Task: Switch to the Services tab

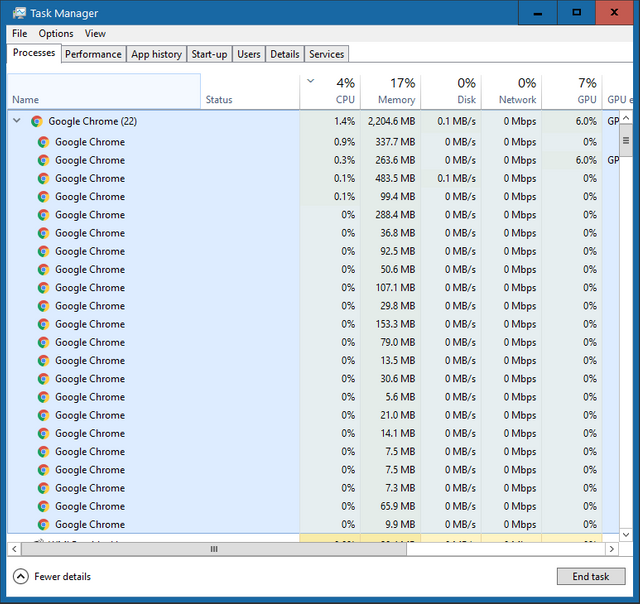Action: 327,54
